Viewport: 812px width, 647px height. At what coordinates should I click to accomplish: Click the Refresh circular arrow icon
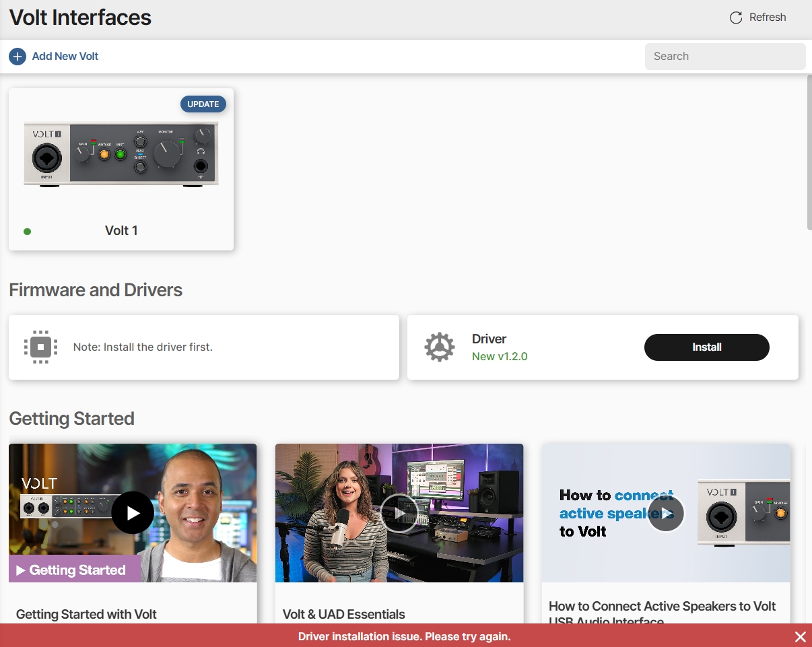tap(736, 18)
